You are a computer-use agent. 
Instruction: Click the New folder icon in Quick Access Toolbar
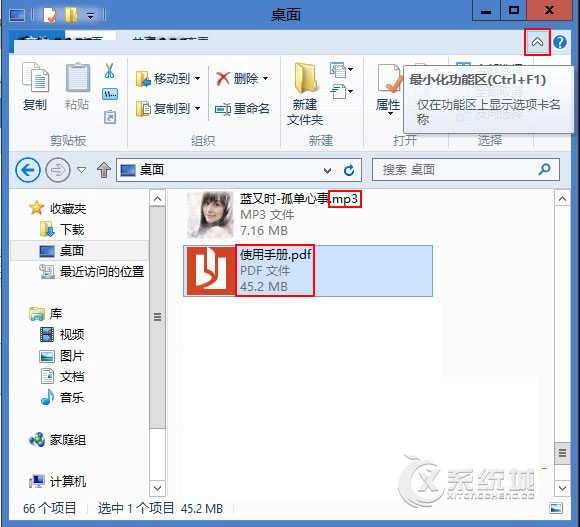coord(71,15)
